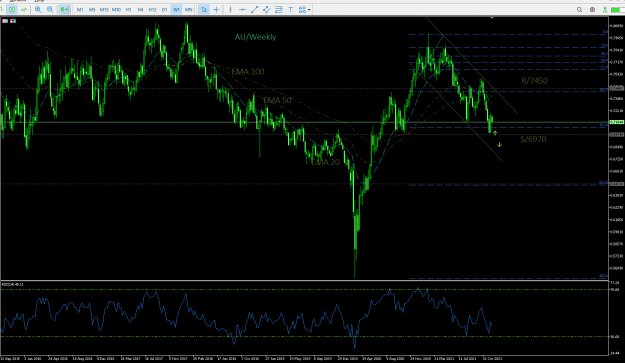The image size is (625, 363).
Task: Select the Fibonacci retracement tool
Action: pyautogui.click(x=279, y=9)
